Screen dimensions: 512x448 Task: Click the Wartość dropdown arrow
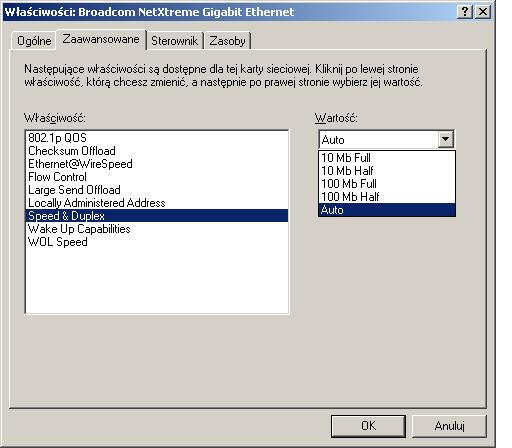tap(446, 139)
